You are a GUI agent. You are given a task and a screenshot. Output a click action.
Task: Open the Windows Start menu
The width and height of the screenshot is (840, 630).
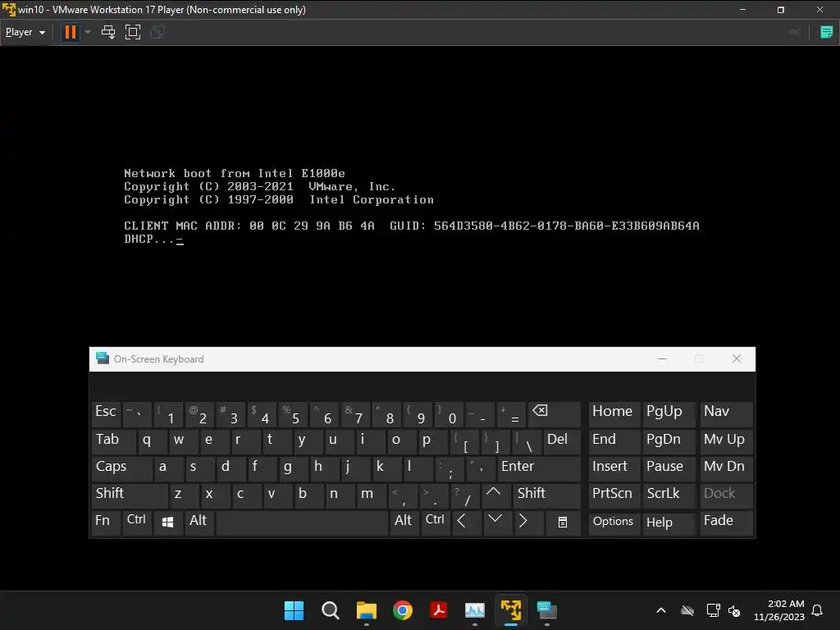(x=294, y=610)
